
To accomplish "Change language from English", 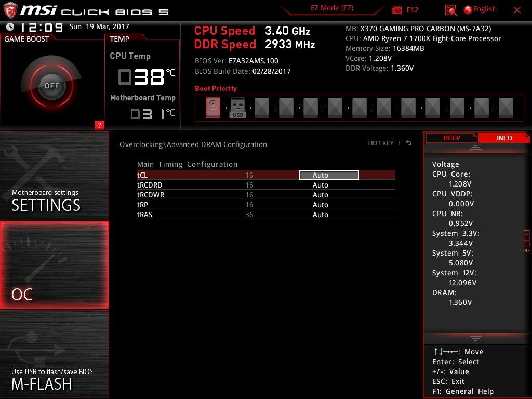I will [480, 9].
